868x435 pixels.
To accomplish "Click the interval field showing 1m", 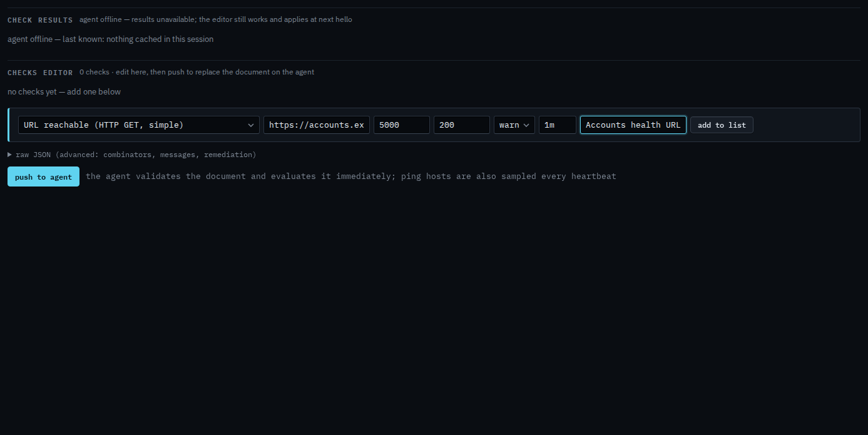I will pos(558,125).
